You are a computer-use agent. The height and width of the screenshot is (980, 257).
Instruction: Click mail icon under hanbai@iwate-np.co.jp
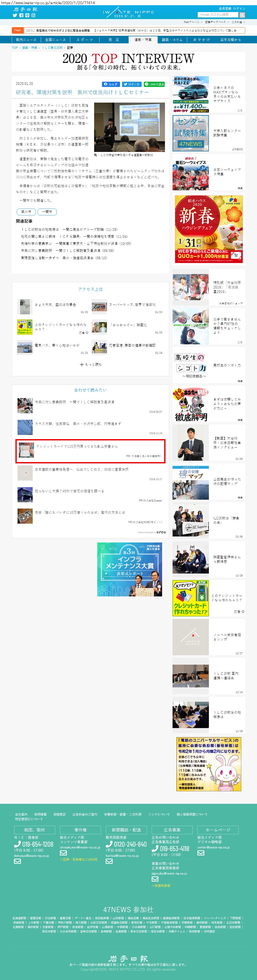109,861
